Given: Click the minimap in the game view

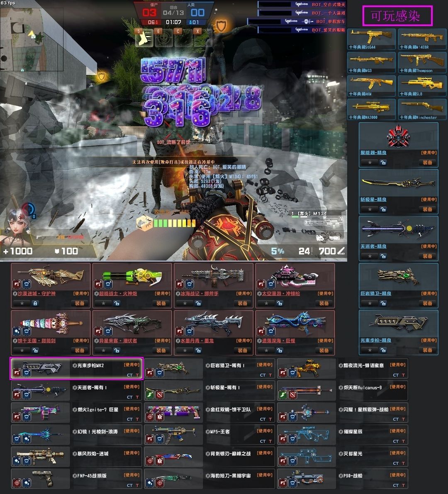Looking at the screenshot, I should coord(32,39).
